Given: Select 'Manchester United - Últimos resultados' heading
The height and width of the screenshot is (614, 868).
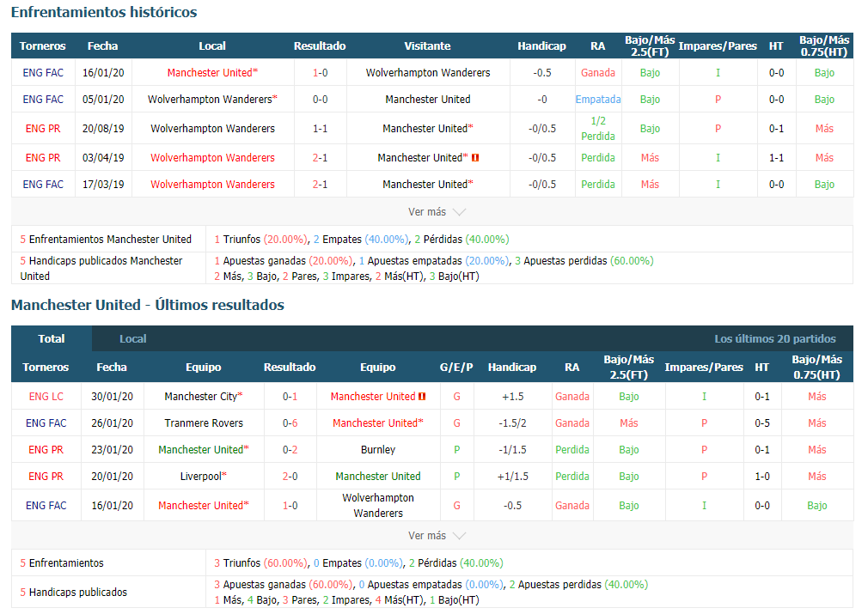Looking at the screenshot, I should pyautogui.click(x=148, y=305).
